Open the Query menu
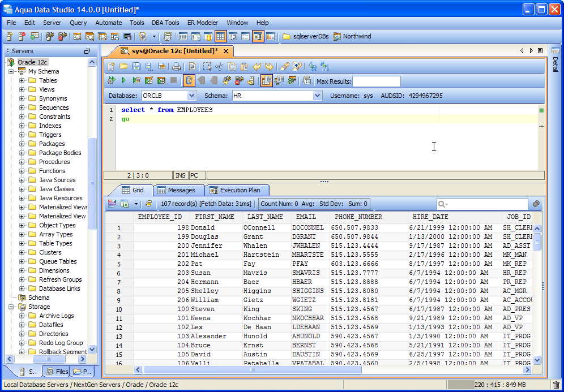 (x=78, y=23)
